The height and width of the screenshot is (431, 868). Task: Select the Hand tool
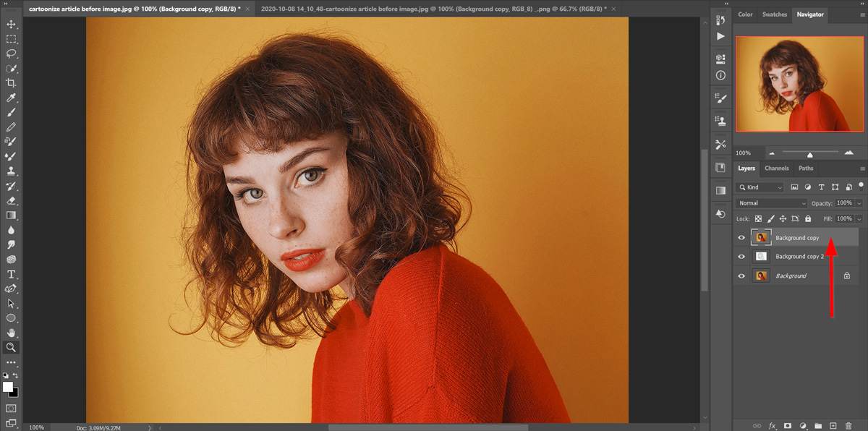pyautogui.click(x=12, y=333)
